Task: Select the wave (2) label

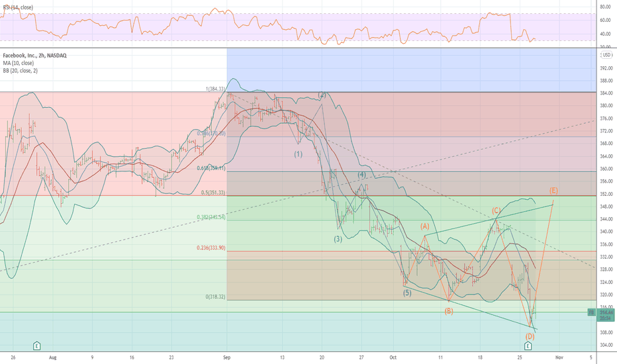Action: [x=322, y=95]
